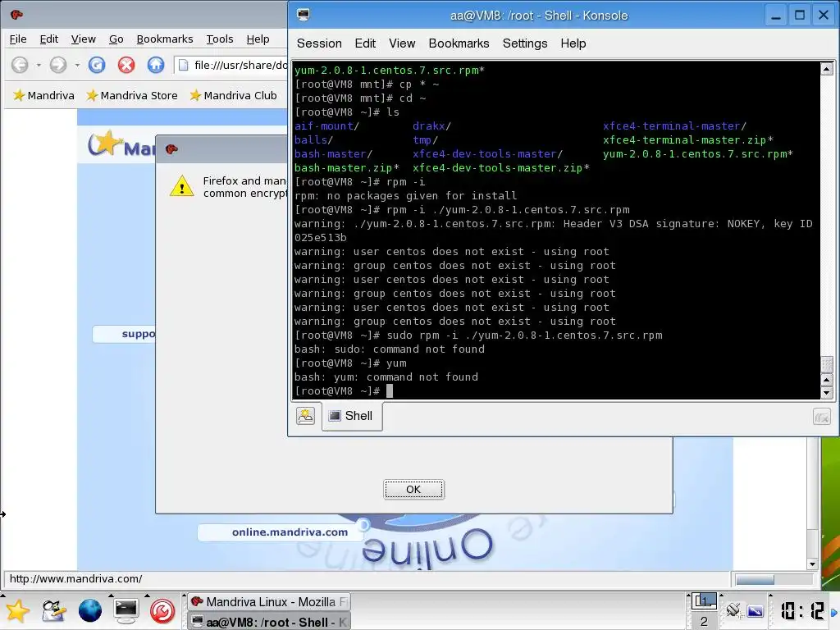Open Konsole Bookmarks menu

click(x=459, y=43)
